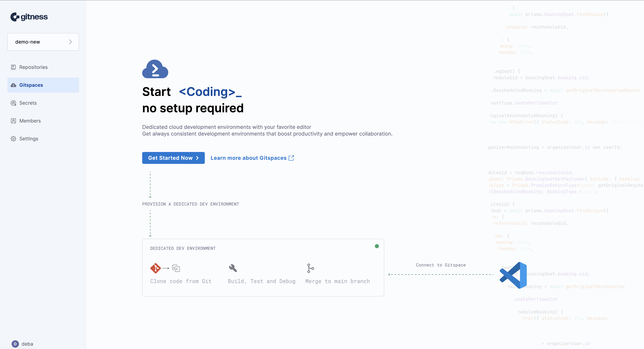Click the Secrets fingerprint icon
Screen dimensions: 644x349
pyautogui.click(x=13, y=103)
